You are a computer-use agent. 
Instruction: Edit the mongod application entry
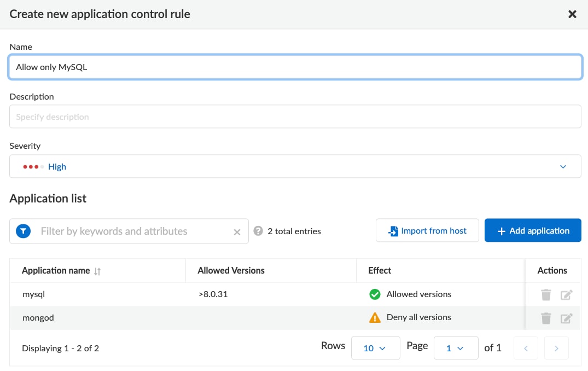pyautogui.click(x=566, y=318)
